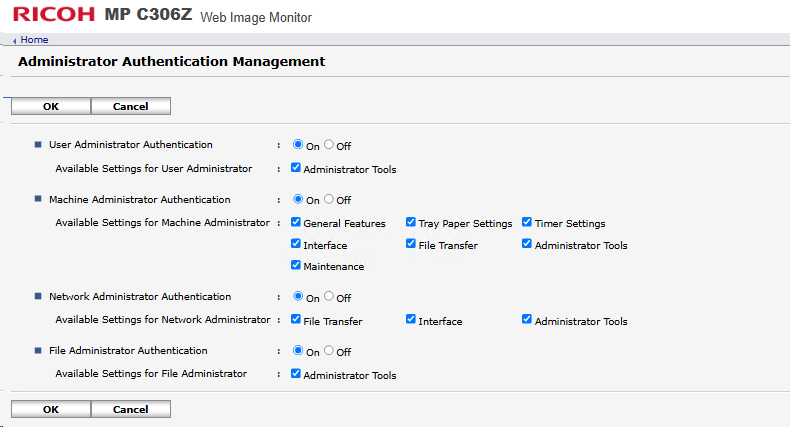Select On for Network Administrator Authentication
The height and width of the screenshot is (427, 790).
[298, 296]
